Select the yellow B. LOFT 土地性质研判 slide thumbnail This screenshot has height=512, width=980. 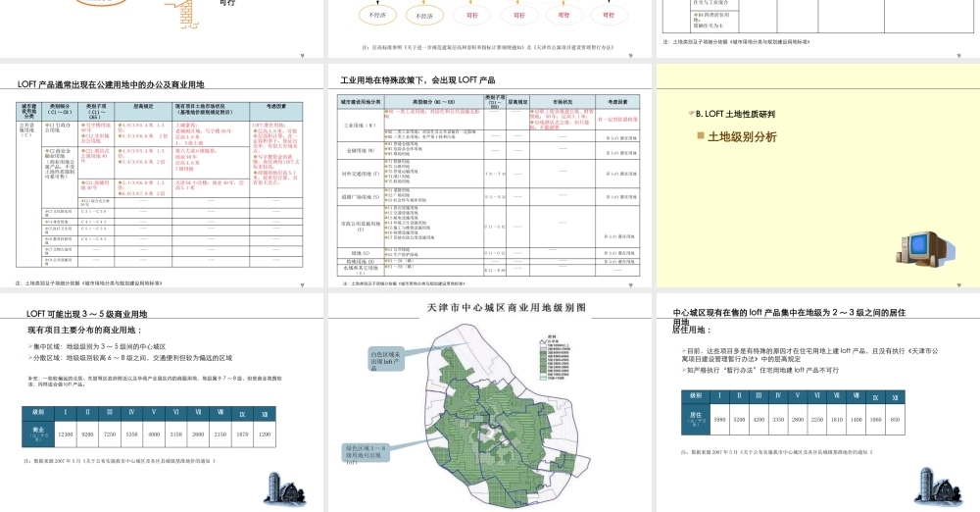pyautogui.click(x=816, y=176)
